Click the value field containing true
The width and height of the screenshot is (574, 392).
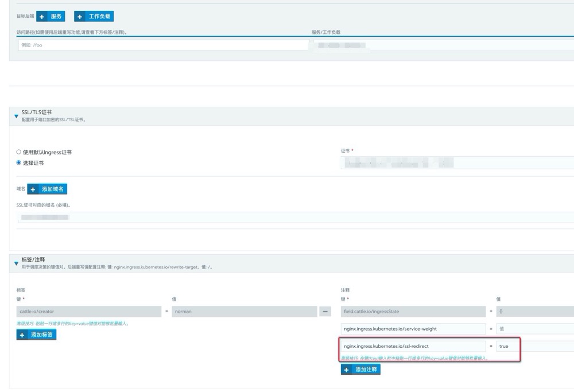click(534, 346)
